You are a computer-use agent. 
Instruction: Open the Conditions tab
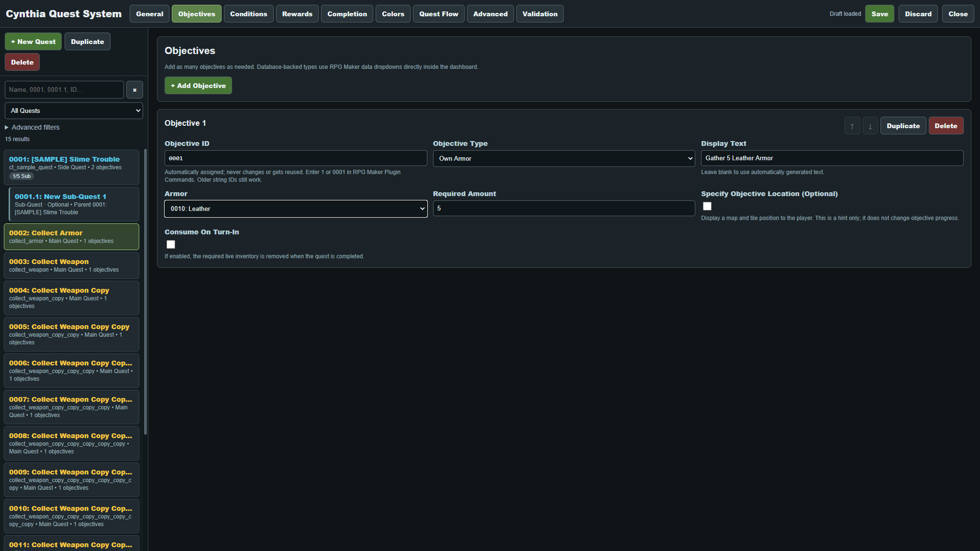coord(248,14)
